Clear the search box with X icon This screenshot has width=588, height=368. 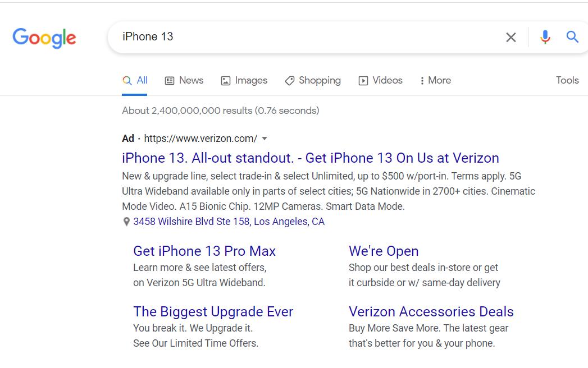pyautogui.click(x=510, y=38)
